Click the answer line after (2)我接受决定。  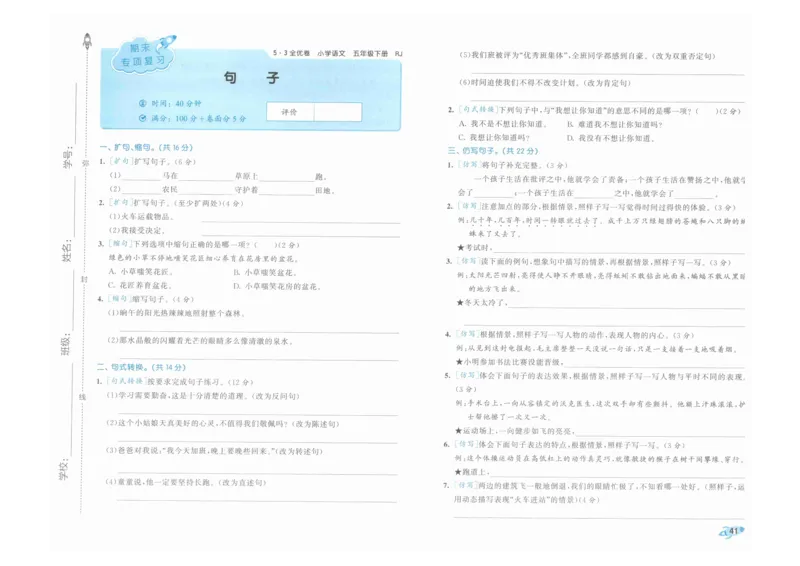click(301, 236)
